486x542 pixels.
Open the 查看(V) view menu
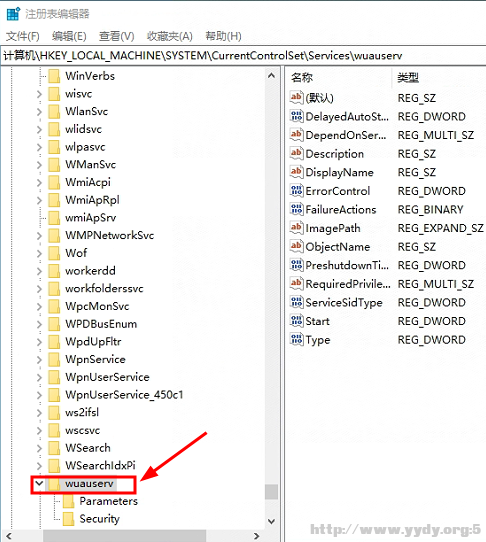(x=116, y=36)
